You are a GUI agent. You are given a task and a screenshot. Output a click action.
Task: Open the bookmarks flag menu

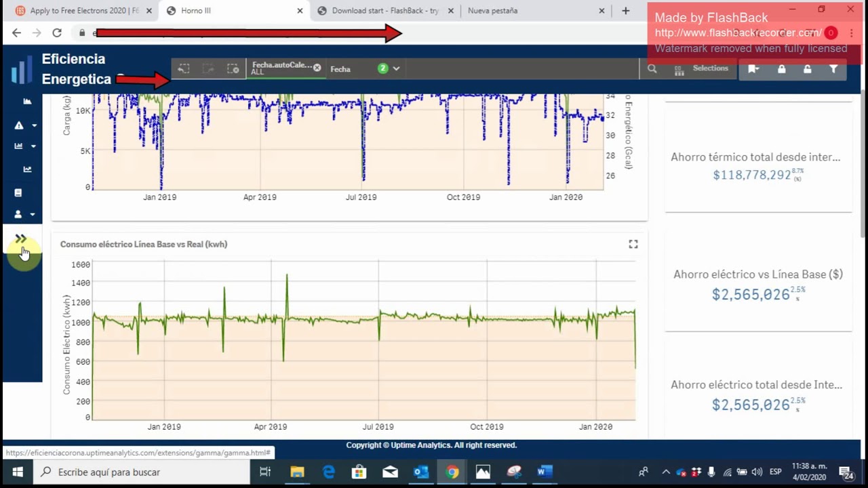pos(753,68)
